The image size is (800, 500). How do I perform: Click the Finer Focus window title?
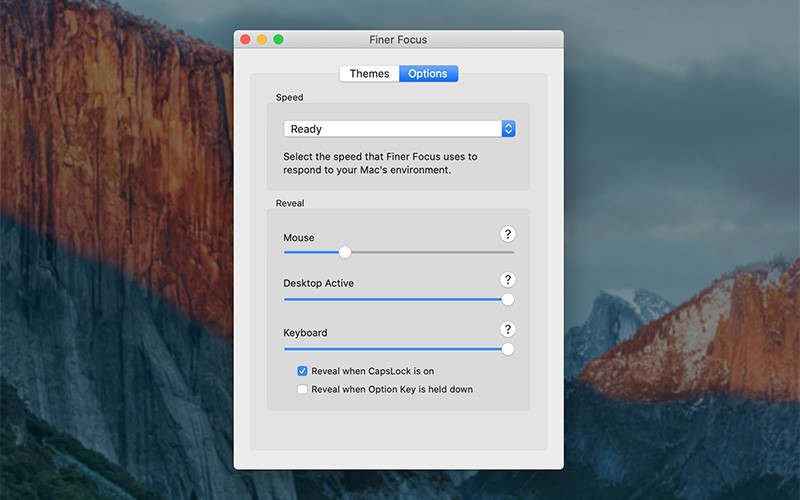pos(398,39)
